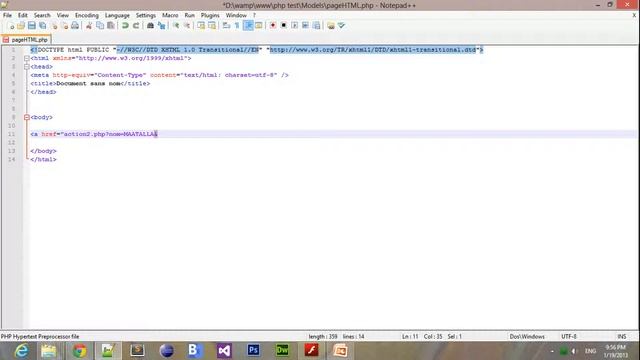Open the View menu
Viewport: 640px width, 360px height.
62,15
